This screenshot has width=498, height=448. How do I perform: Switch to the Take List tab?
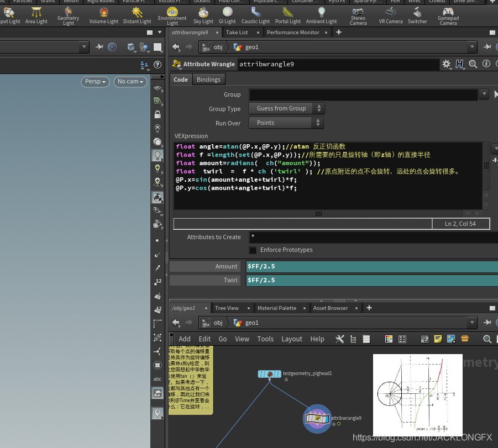pyautogui.click(x=237, y=33)
